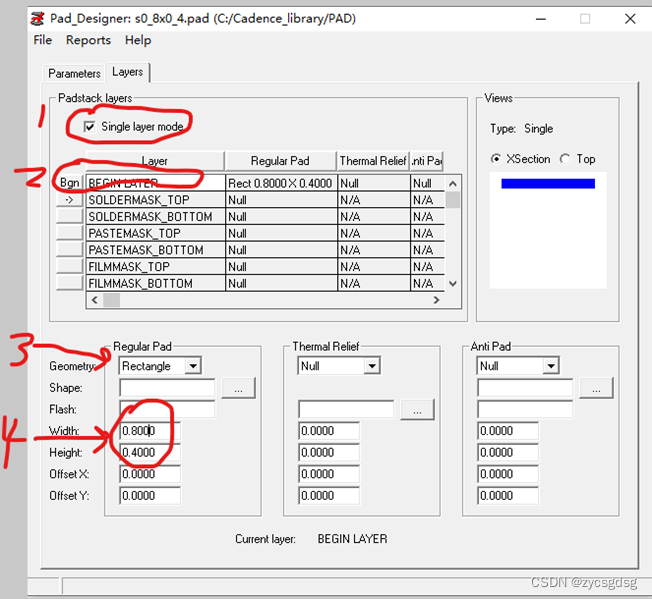Toggle Single layer mode checkbox
This screenshot has width=652, height=599.
[90, 127]
